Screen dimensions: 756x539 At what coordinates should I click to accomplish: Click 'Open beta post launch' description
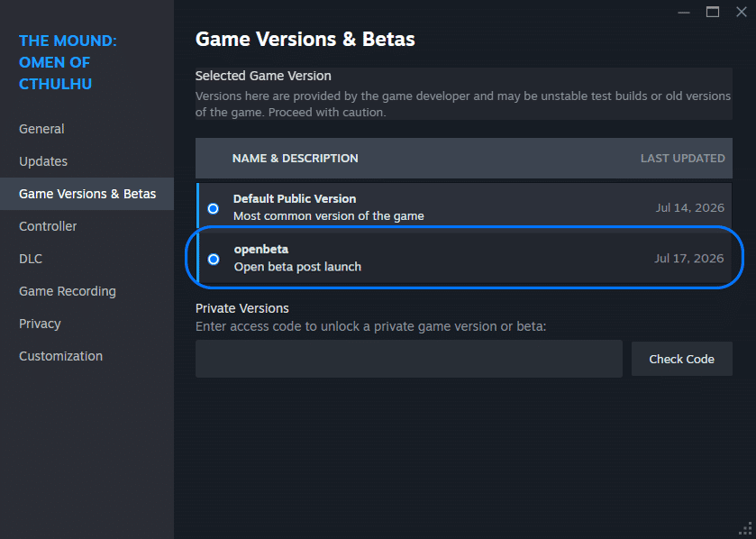[297, 267]
